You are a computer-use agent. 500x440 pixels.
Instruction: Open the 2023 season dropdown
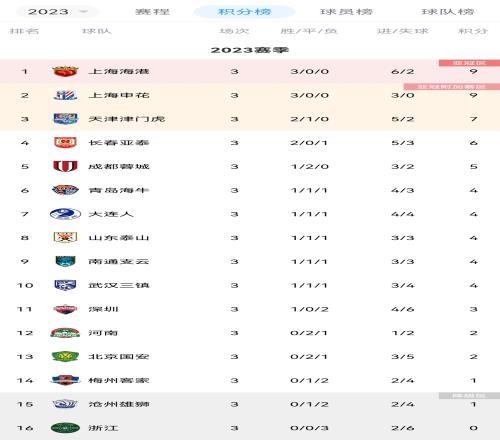coord(57,12)
